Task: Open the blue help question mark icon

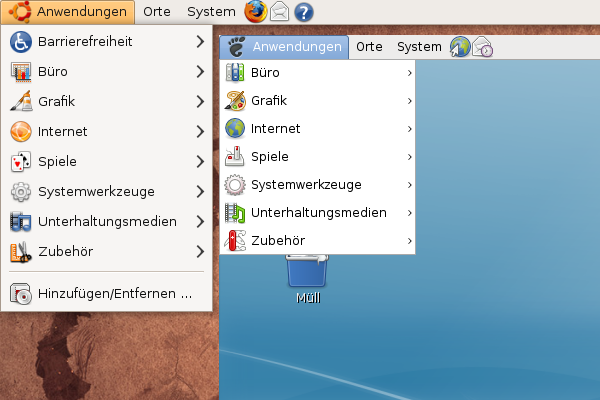Action: pyautogui.click(x=304, y=12)
